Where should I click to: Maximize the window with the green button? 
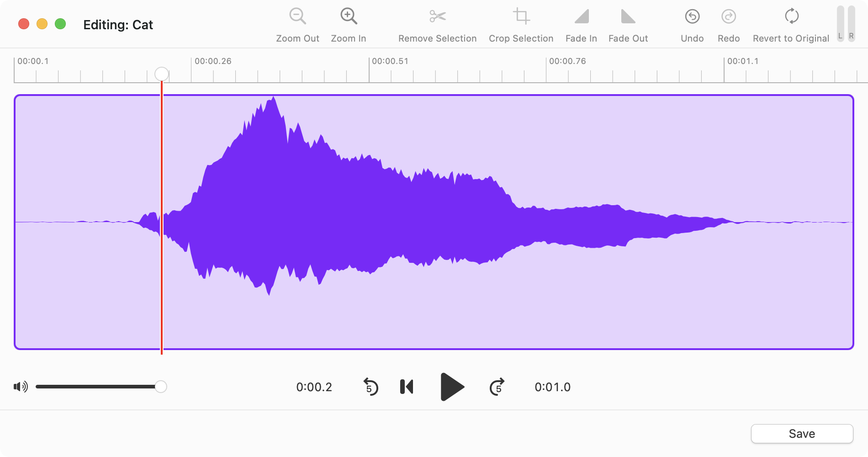pos(60,24)
